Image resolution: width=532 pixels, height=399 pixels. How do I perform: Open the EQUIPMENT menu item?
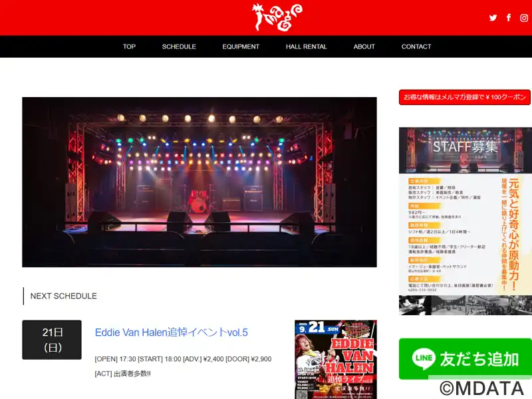click(x=241, y=47)
